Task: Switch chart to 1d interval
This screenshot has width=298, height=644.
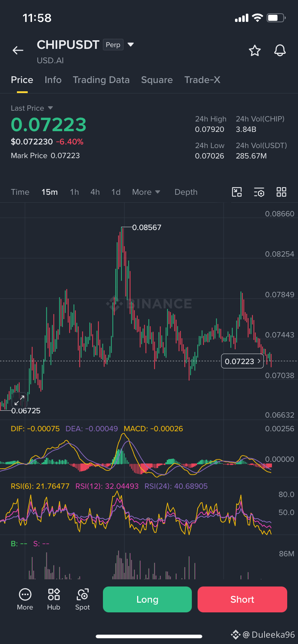Action: (116, 192)
